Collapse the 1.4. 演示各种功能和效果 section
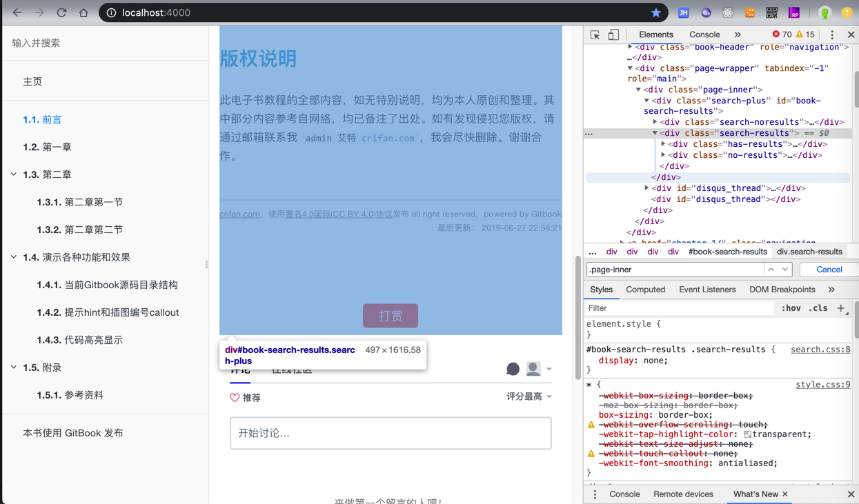Screen dimensions: 859x504 (x=14, y=257)
